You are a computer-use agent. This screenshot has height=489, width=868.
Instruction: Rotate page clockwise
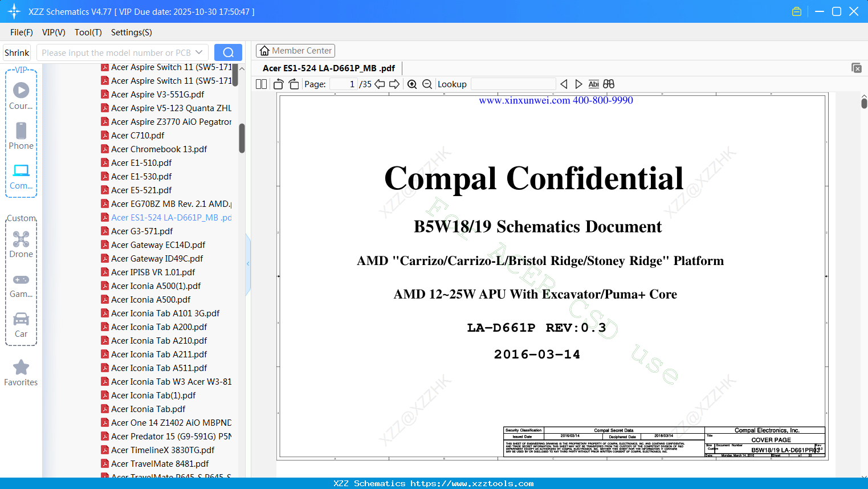(x=294, y=84)
